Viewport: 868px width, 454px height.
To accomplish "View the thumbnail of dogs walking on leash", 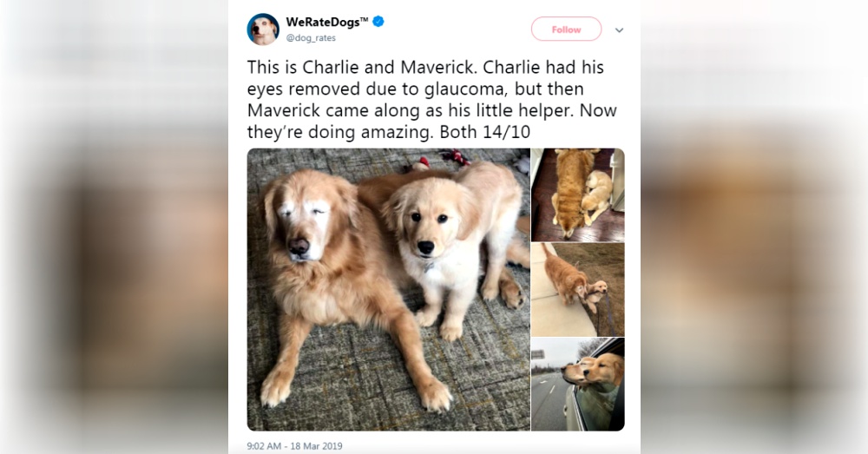I will [578, 290].
